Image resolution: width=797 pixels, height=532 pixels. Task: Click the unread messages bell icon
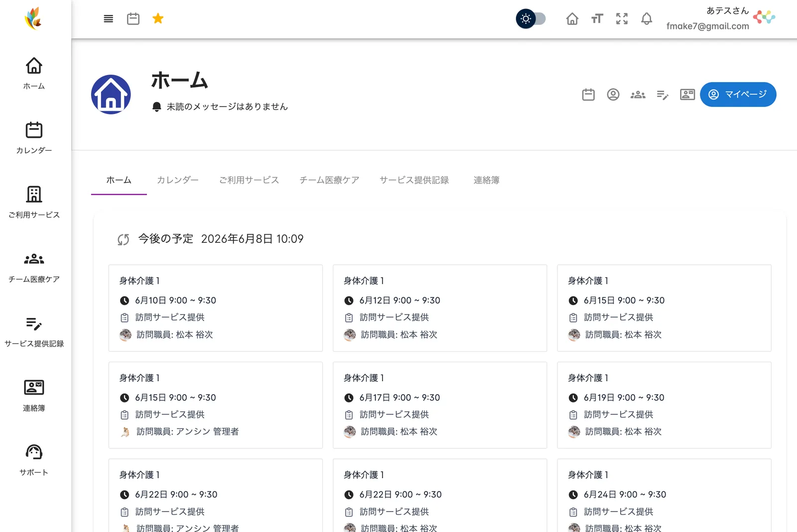click(156, 106)
